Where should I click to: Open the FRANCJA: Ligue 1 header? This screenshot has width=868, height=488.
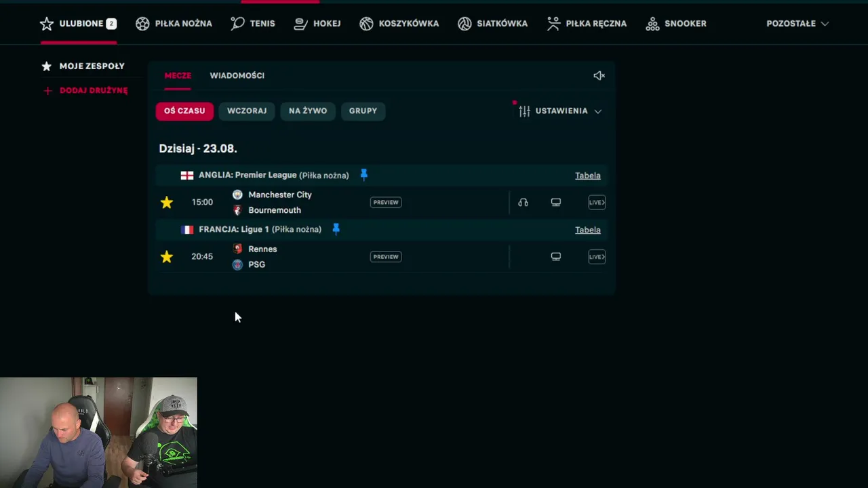click(260, 230)
